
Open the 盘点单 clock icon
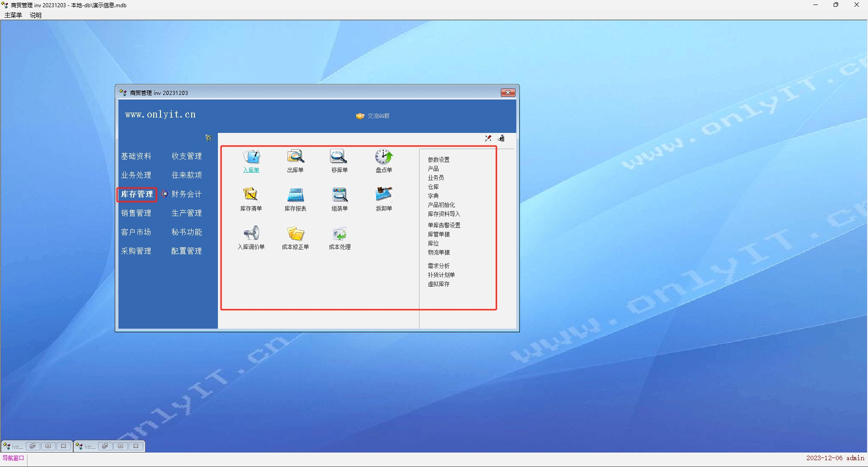click(x=383, y=157)
